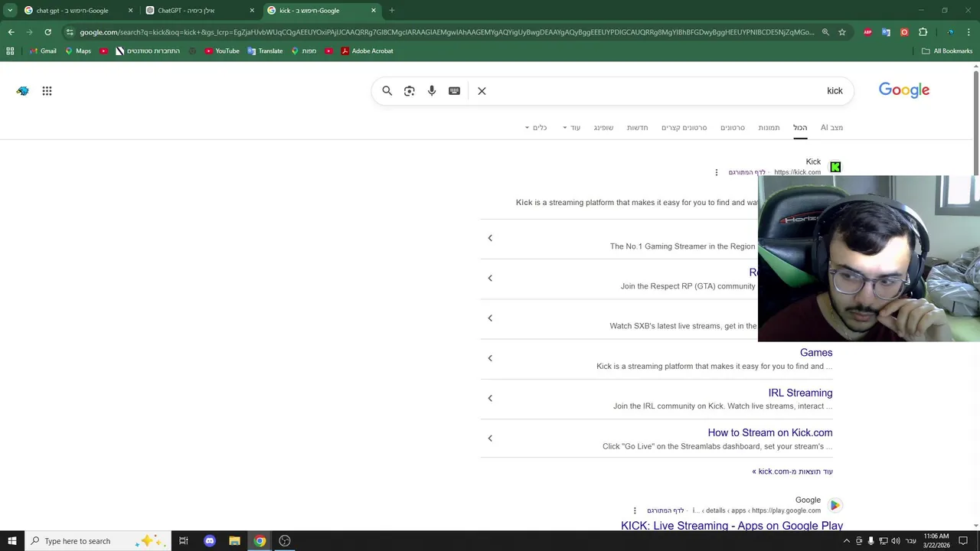Select the 'הכול' all-results tab
The width and height of the screenshot is (980, 551).
(x=800, y=128)
